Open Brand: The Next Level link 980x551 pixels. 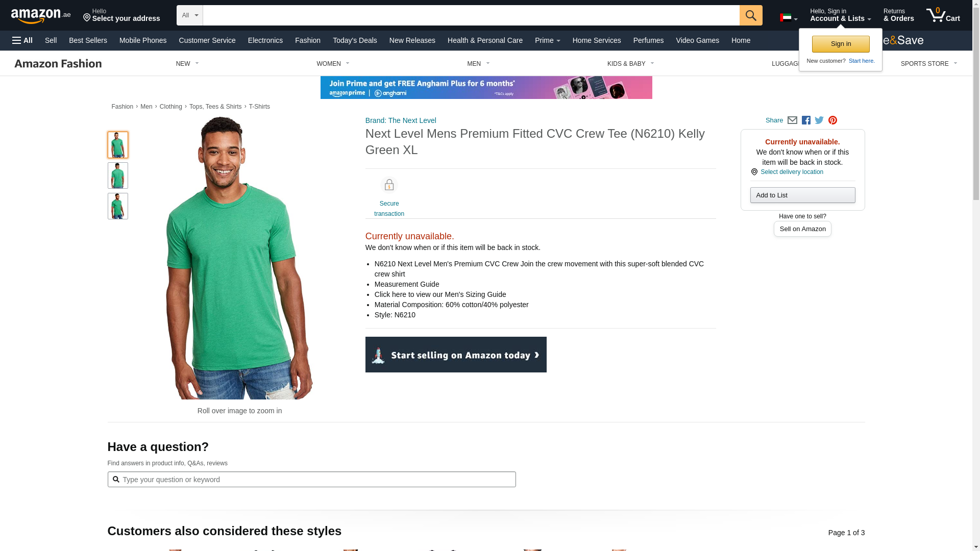coord(401,120)
